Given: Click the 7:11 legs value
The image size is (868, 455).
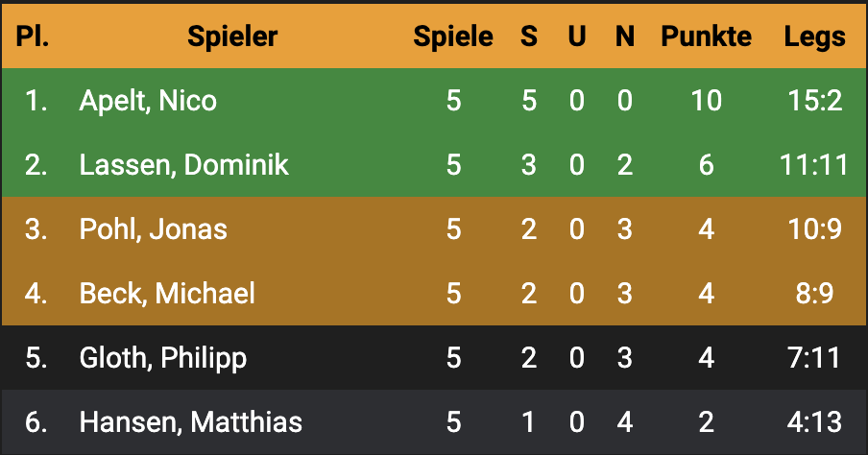Looking at the screenshot, I should tap(814, 358).
